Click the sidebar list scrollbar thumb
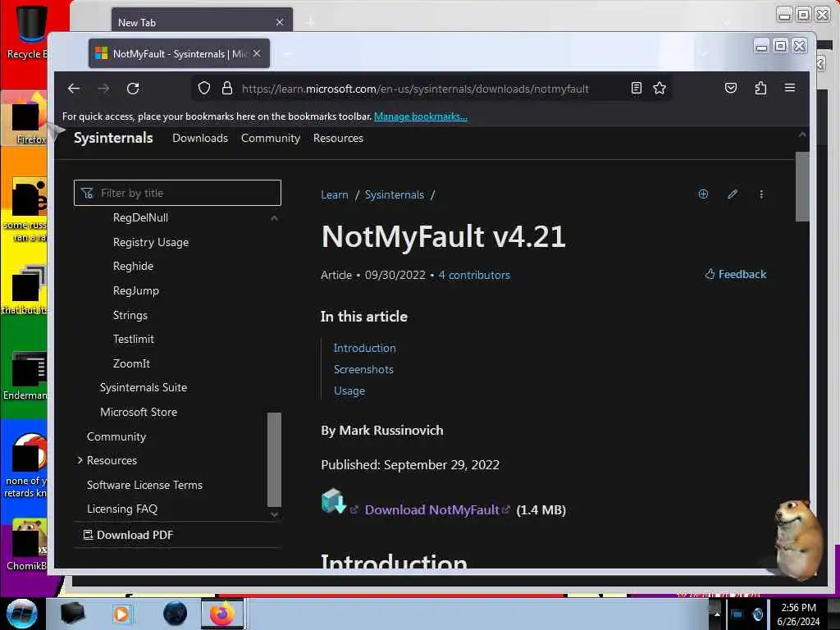The height and width of the screenshot is (630, 840). click(x=274, y=459)
